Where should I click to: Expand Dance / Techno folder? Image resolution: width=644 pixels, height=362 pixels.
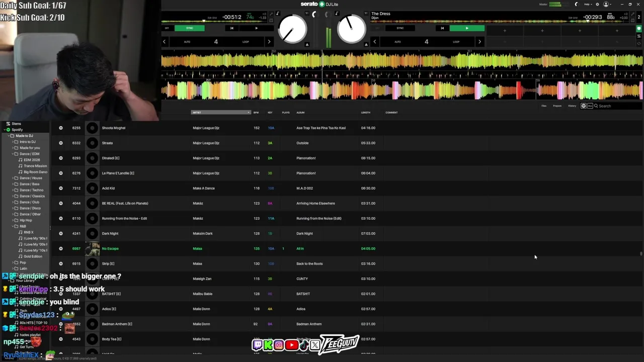[12, 190]
